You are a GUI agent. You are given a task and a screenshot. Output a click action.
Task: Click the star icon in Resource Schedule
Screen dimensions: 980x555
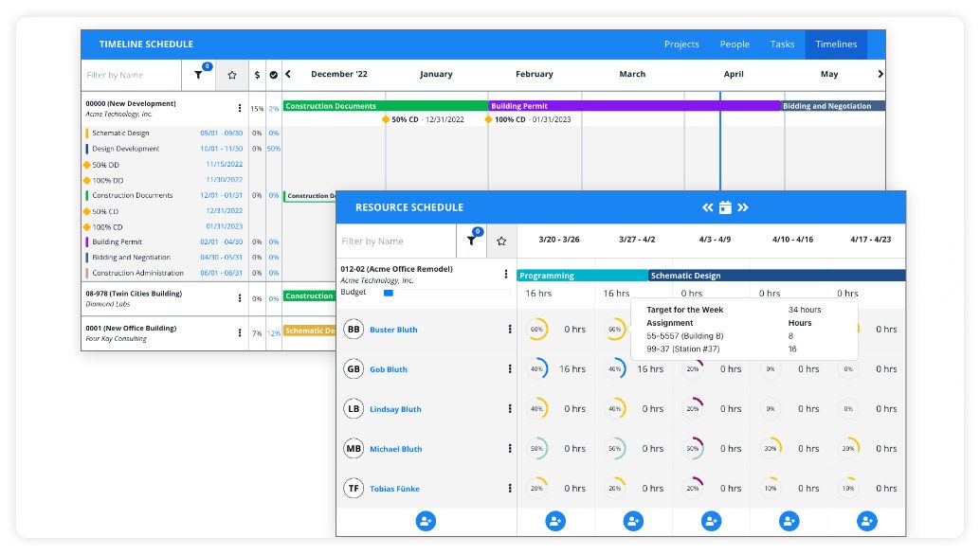click(x=501, y=240)
